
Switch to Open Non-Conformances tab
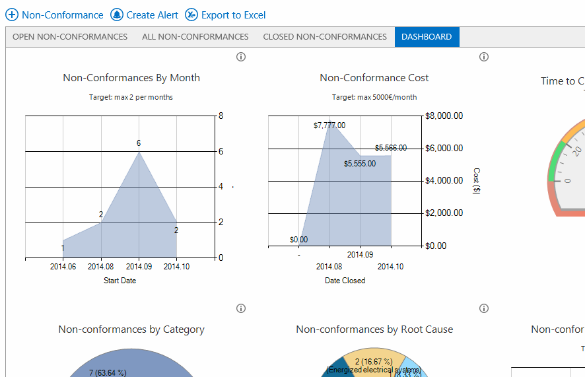(70, 37)
